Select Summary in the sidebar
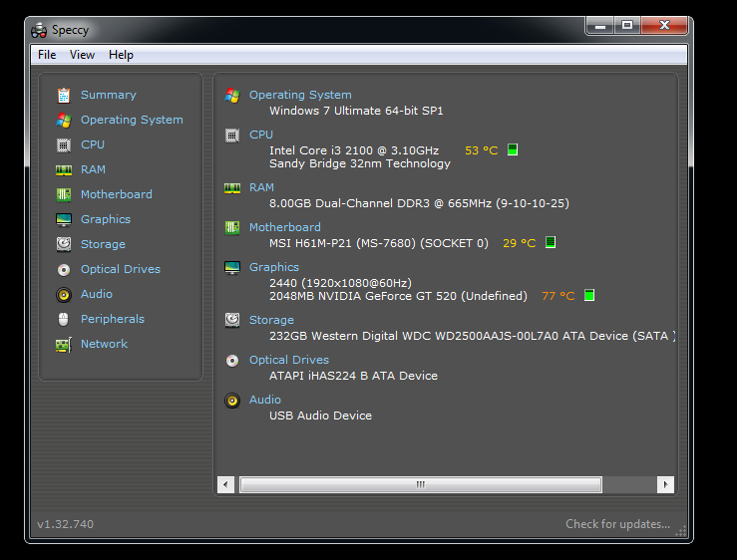Image resolution: width=737 pixels, height=560 pixels. [109, 95]
